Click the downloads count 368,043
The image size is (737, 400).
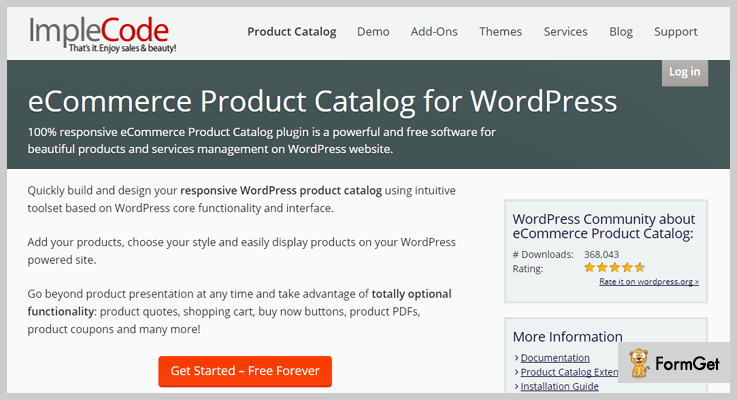[601, 254]
